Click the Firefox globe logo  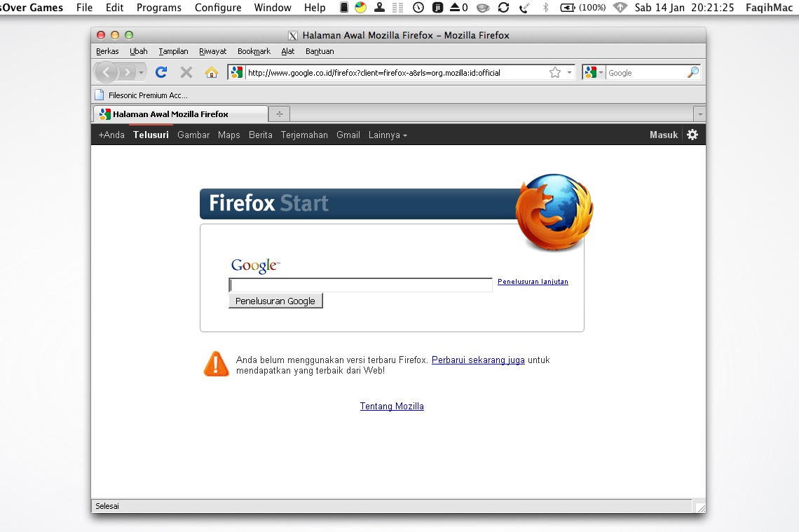pos(554,212)
